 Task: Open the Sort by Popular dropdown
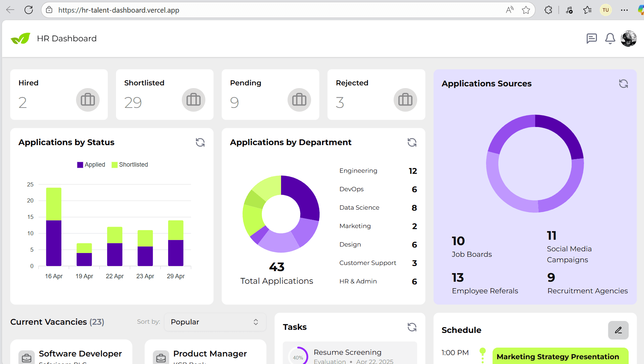[215, 322]
